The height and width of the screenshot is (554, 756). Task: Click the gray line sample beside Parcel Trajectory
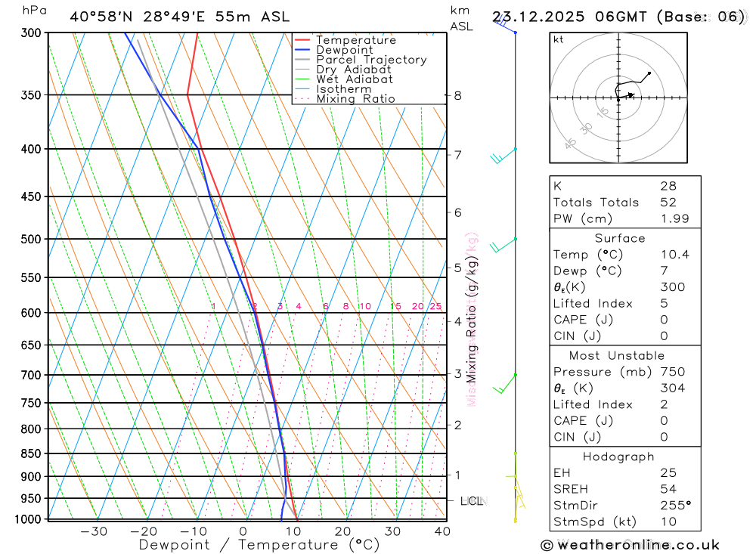302,60
